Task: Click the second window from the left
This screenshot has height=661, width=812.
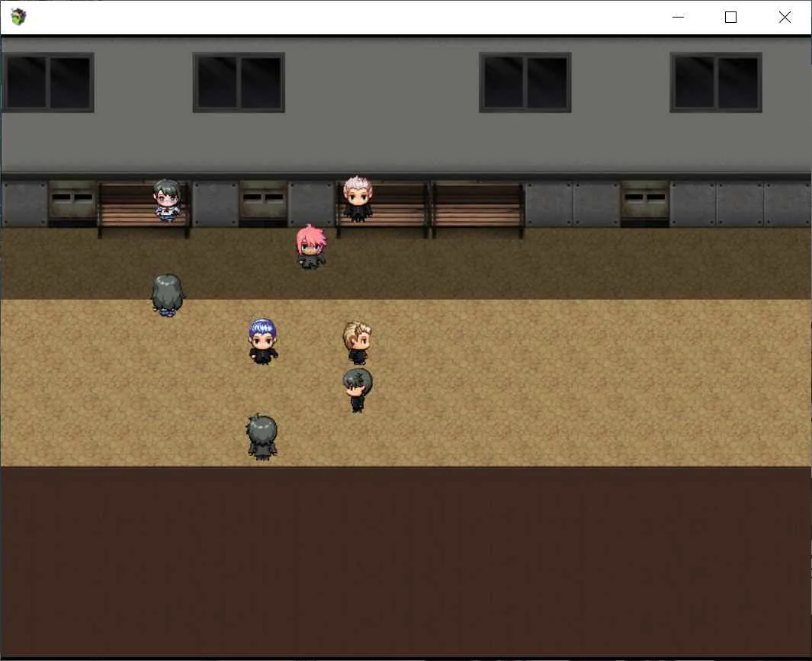Action: point(239,82)
